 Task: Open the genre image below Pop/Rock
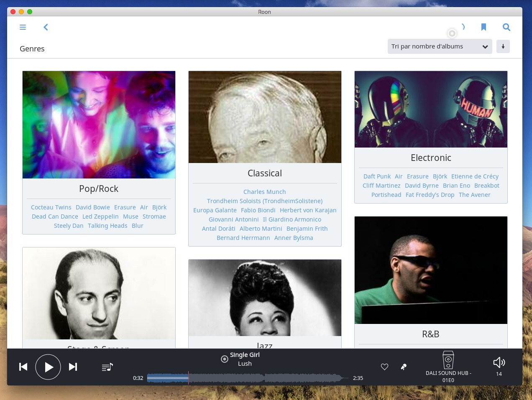click(99, 293)
